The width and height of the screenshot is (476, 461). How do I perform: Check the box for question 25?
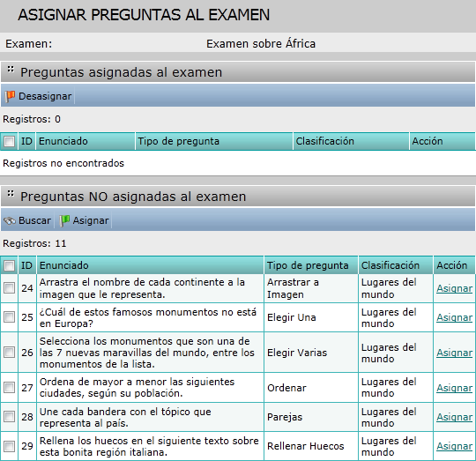[x=9, y=317]
